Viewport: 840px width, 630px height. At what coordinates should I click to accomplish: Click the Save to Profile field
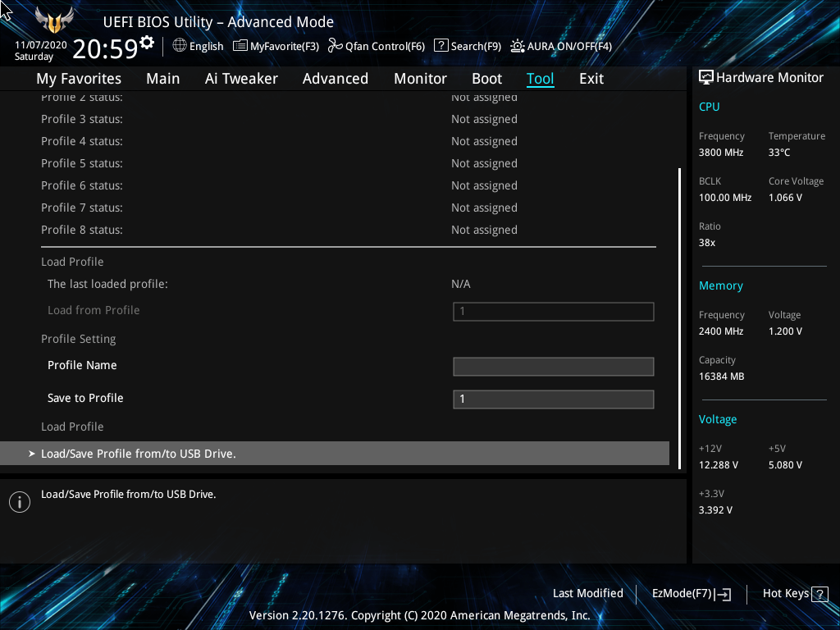554,399
